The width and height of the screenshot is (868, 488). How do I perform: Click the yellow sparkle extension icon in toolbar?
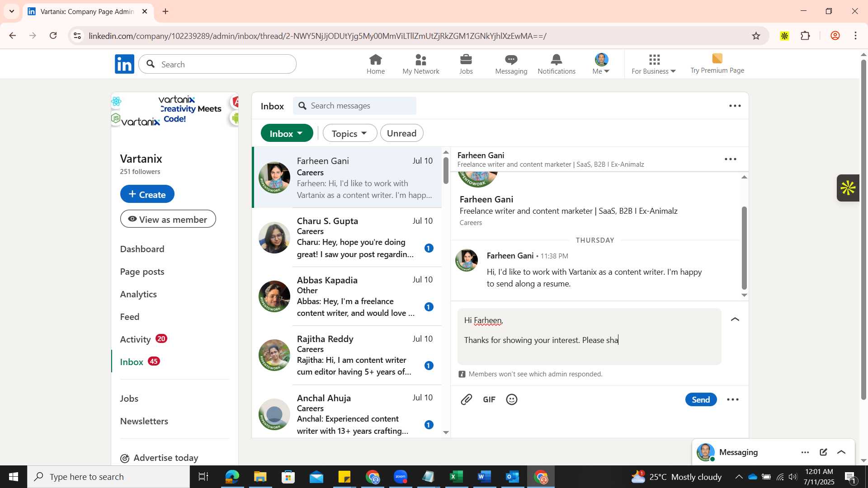click(x=785, y=36)
